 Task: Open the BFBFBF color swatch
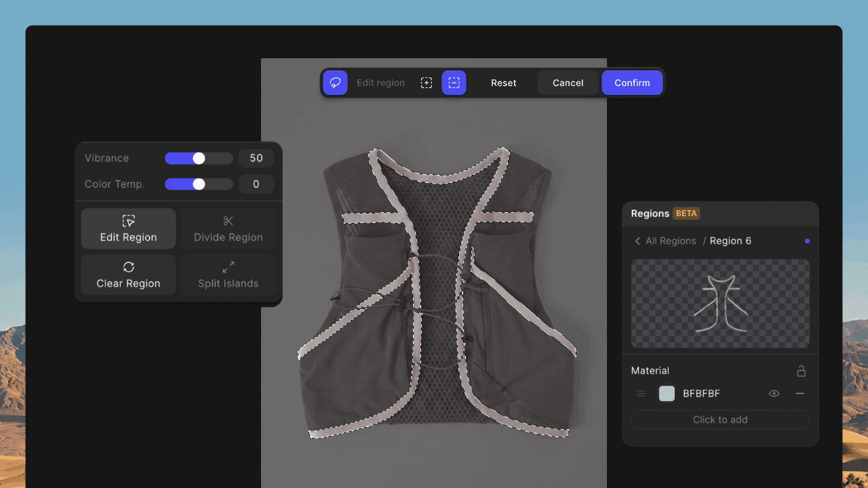click(667, 394)
